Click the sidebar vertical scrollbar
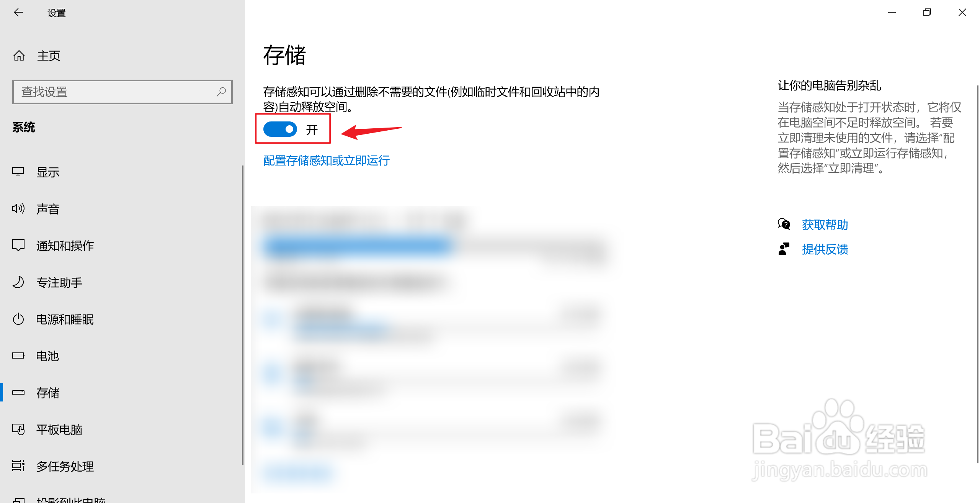The image size is (980, 503). point(243,315)
